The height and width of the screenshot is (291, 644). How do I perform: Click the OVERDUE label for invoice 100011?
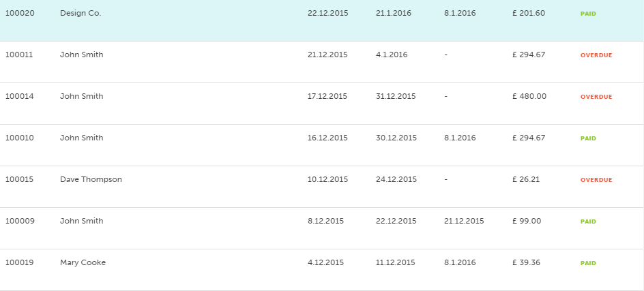click(596, 55)
